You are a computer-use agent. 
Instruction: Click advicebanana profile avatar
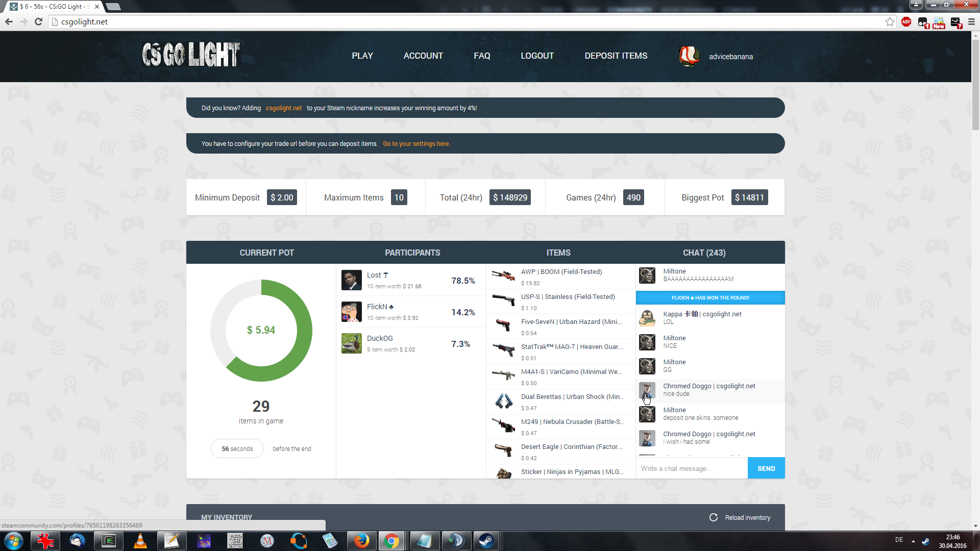[x=689, y=56]
